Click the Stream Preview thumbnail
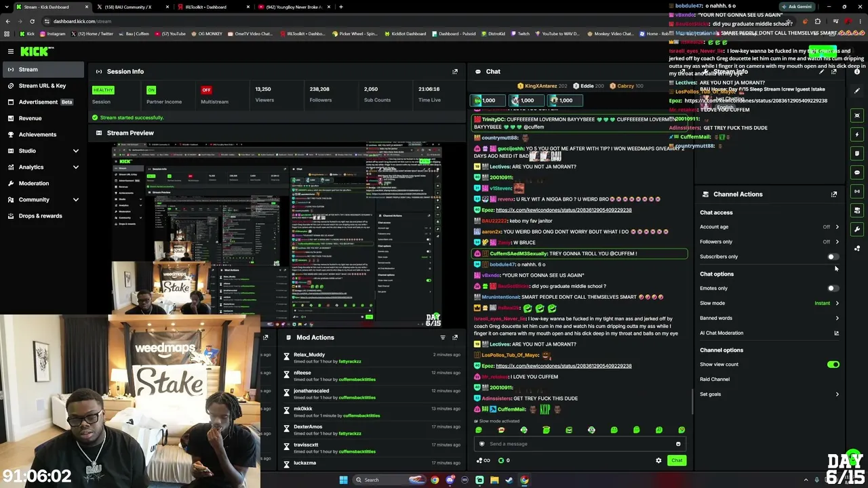Screen dimensions: 868x488 tap(277, 235)
